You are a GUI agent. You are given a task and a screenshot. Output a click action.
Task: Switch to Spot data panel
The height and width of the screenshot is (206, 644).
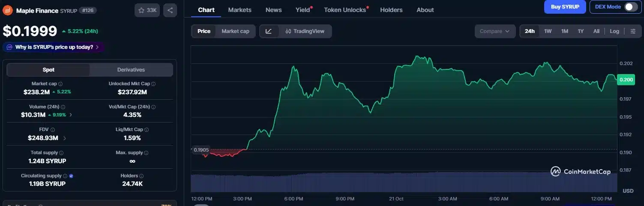click(x=48, y=70)
